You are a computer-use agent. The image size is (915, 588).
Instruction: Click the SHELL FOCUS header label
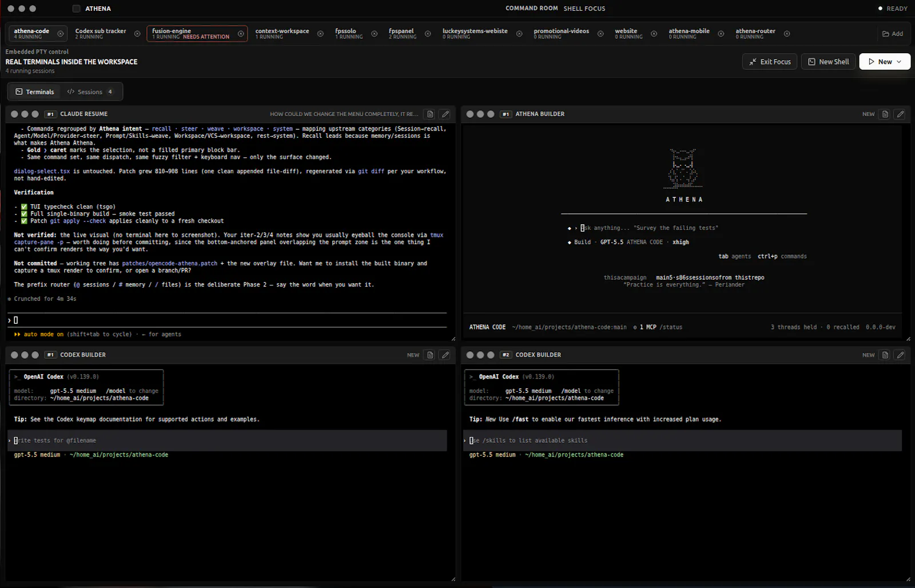584,9
